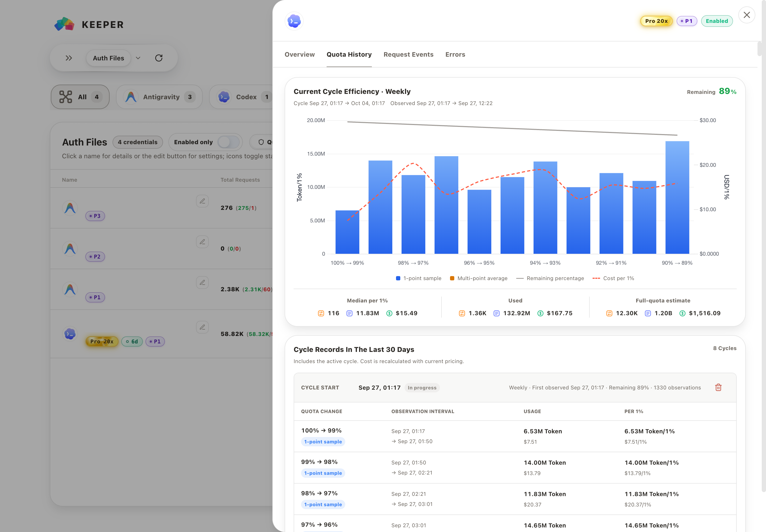This screenshot has height=532, width=766.
Task: Click the Name column header
Action: [x=69, y=180]
